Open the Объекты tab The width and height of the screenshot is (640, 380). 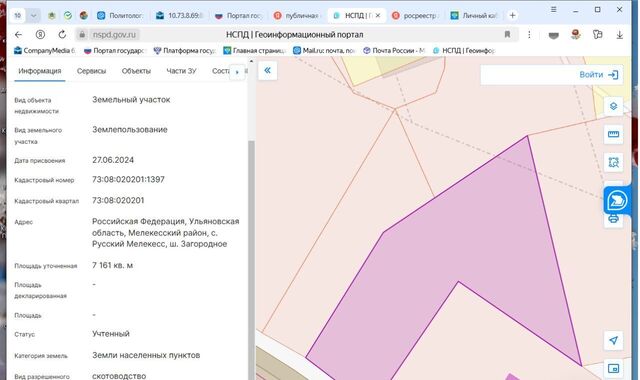(x=136, y=71)
